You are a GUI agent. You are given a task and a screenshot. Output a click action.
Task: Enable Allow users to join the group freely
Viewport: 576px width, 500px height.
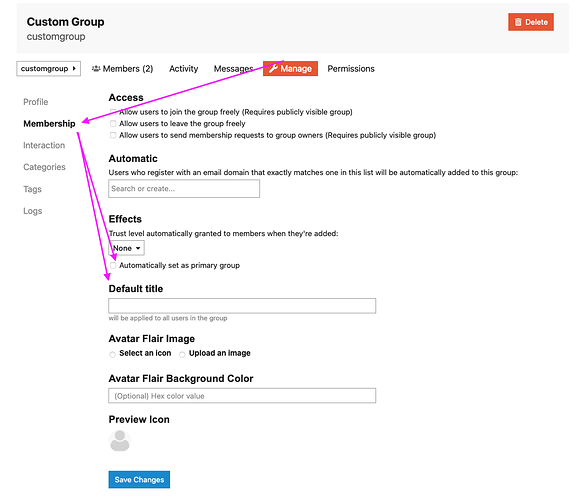pos(113,112)
